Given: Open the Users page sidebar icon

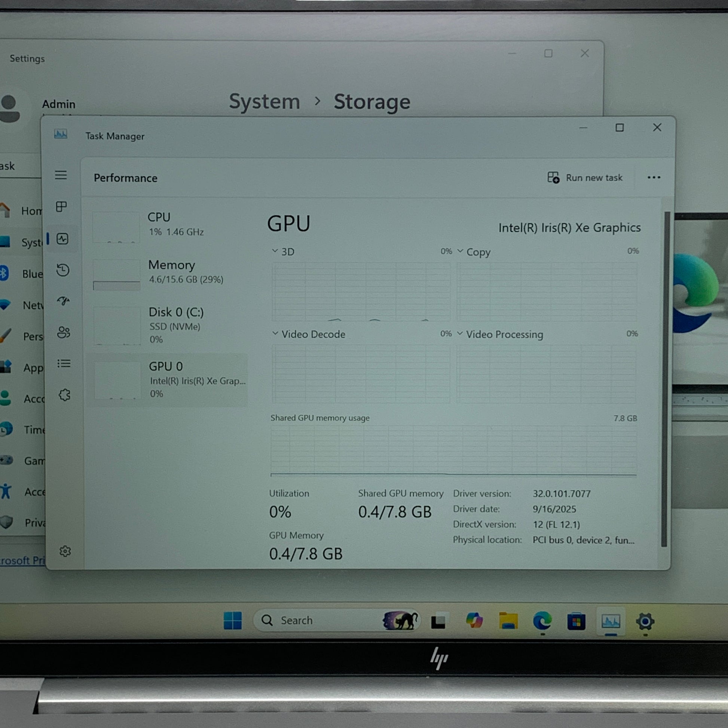Looking at the screenshot, I should tap(63, 332).
